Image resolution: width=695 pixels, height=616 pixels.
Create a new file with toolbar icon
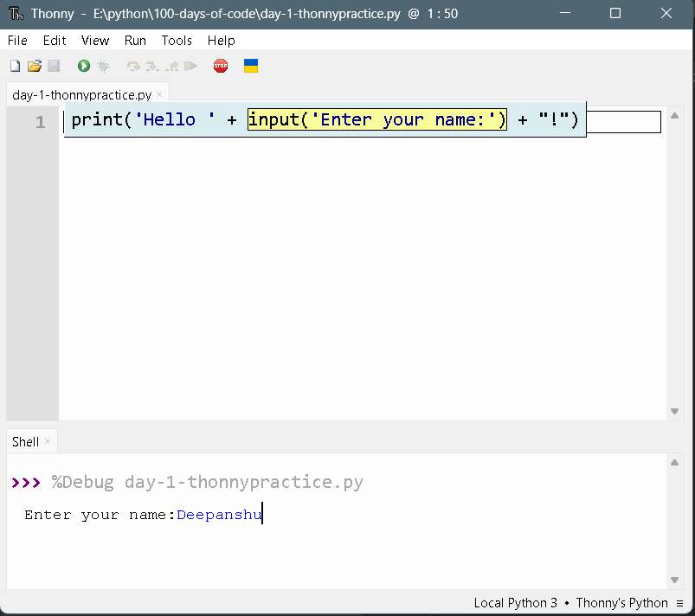point(15,66)
